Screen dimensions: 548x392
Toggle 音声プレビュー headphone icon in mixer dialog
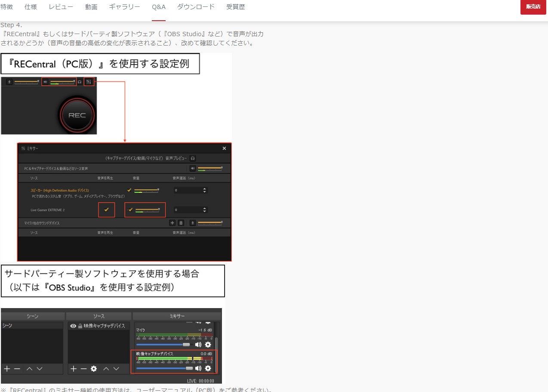[x=193, y=158]
